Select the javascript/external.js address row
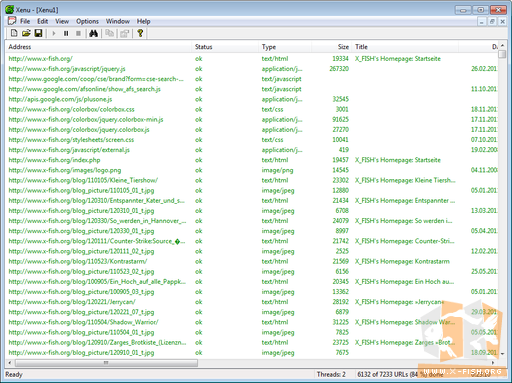 pos(69,150)
